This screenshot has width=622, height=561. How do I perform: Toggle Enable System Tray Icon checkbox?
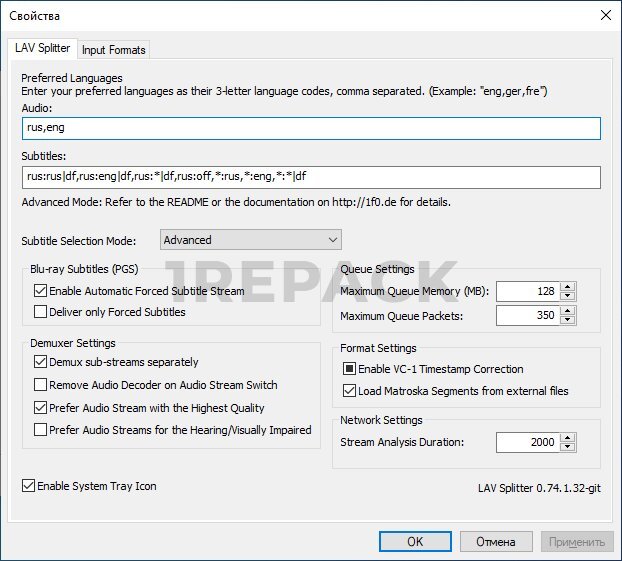click(x=28, y=487)
